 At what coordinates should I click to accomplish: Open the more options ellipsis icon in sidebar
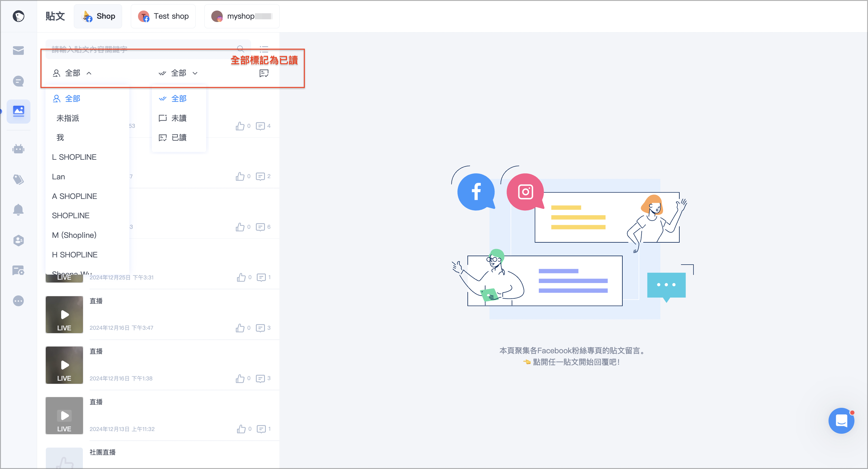(18, 301)
